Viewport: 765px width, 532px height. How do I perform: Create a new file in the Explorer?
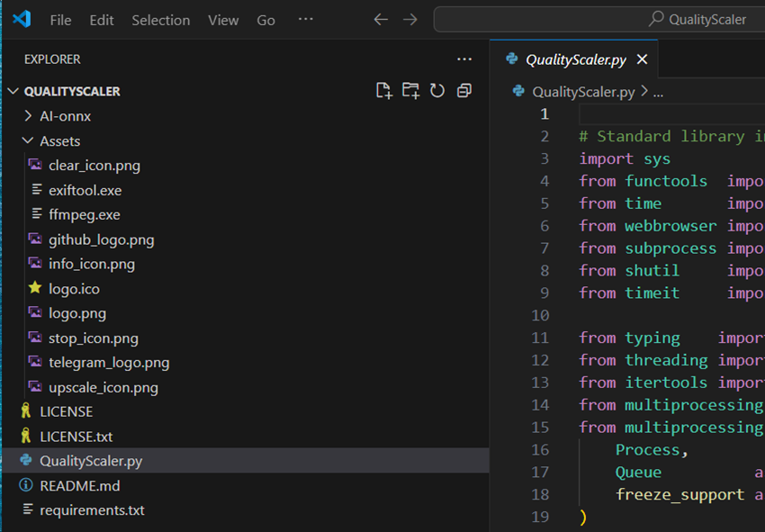tap(383, 90)
